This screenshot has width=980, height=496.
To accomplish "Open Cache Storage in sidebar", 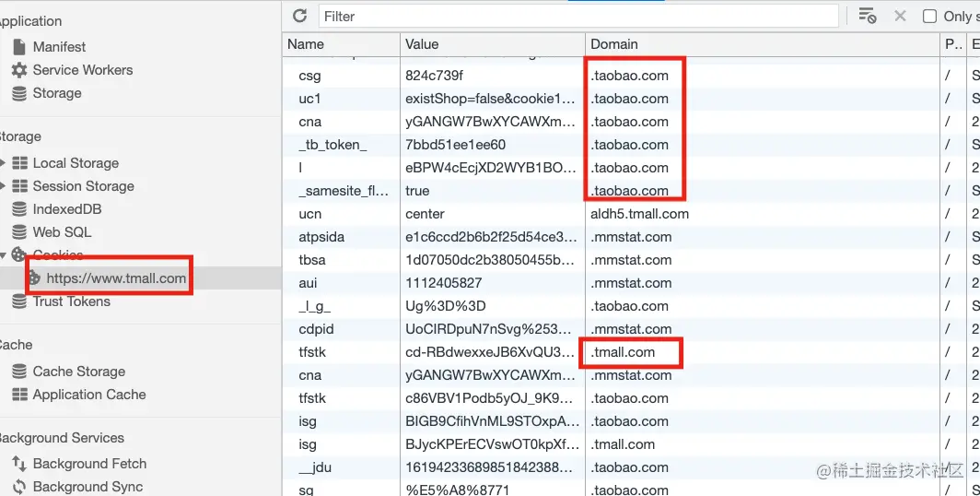I will click(79, 372).
